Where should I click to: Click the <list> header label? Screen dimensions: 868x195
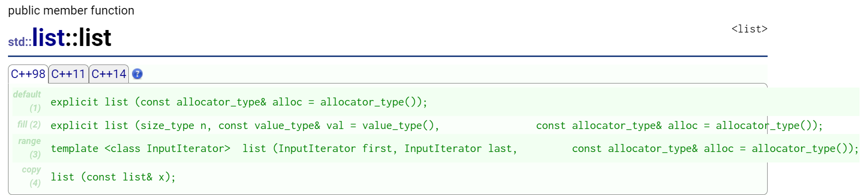pyautogui.click(x=749, y=29)
